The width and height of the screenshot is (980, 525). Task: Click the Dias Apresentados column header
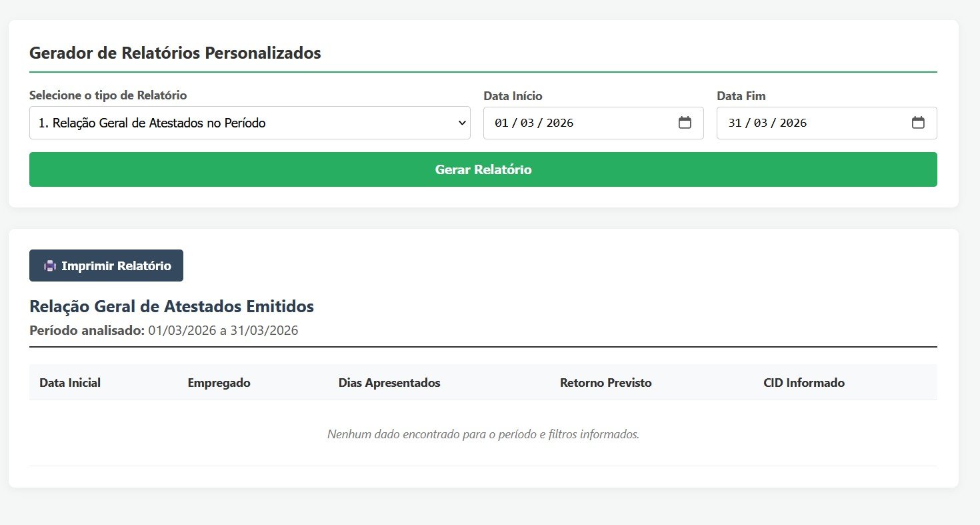click(389, 382)
